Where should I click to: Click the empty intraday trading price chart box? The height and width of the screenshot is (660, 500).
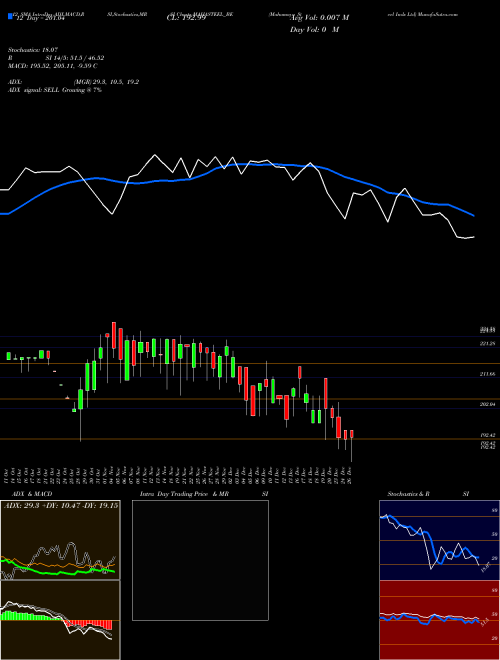click(x=200, y=560)
